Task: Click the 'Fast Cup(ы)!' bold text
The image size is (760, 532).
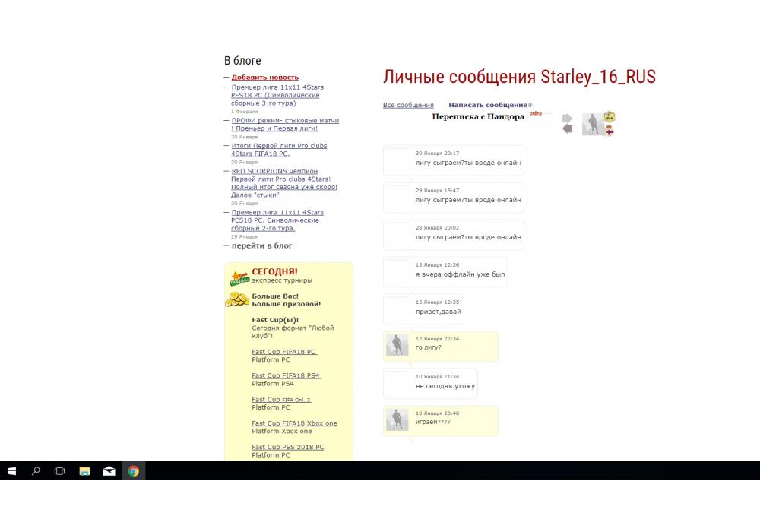Action: click(x=275, y=320)
